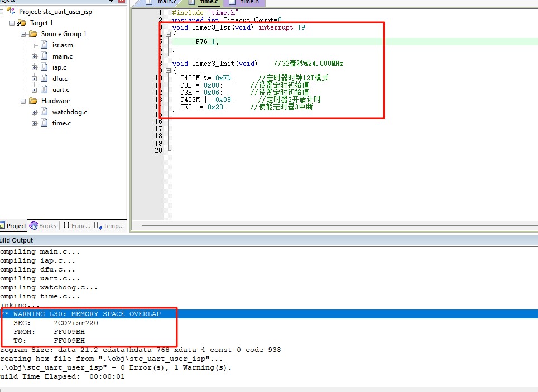This screenshot has width=538, height=392.
Task: Select iap.c in project tree
Action: pos(59,67)
